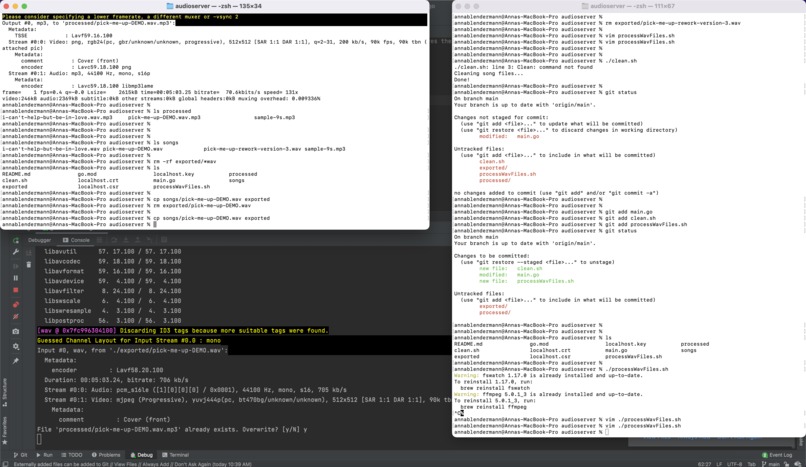This screenshot has height=467, width=806.
Task: Click folder icon in right terminal title
Action: (585, 6)
